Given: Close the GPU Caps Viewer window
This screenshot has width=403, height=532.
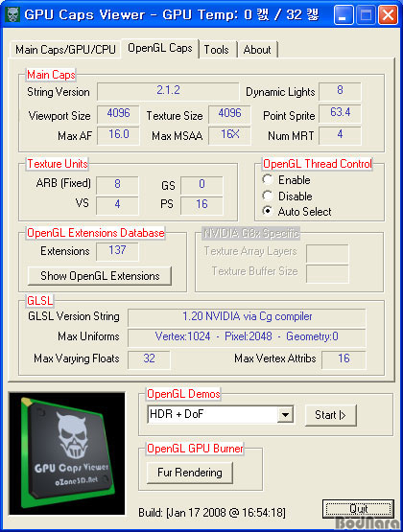Looking at the screenshot, I should 388,15.
